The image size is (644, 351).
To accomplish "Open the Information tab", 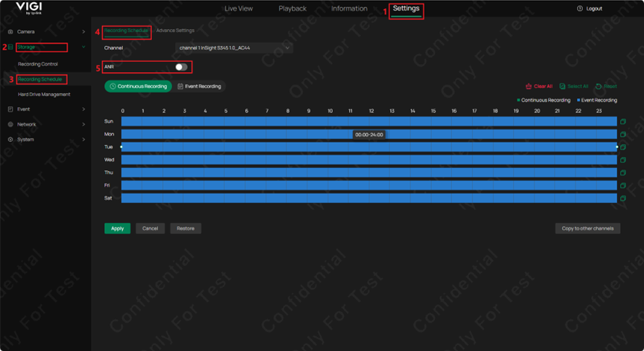I will (349, 9).
